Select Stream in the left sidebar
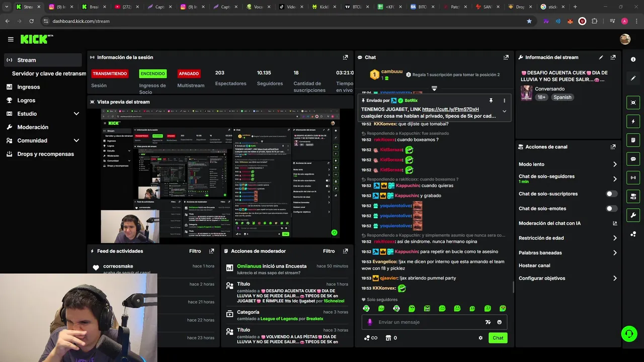Viewport: 644px width, 362px height. pos(43,60)
